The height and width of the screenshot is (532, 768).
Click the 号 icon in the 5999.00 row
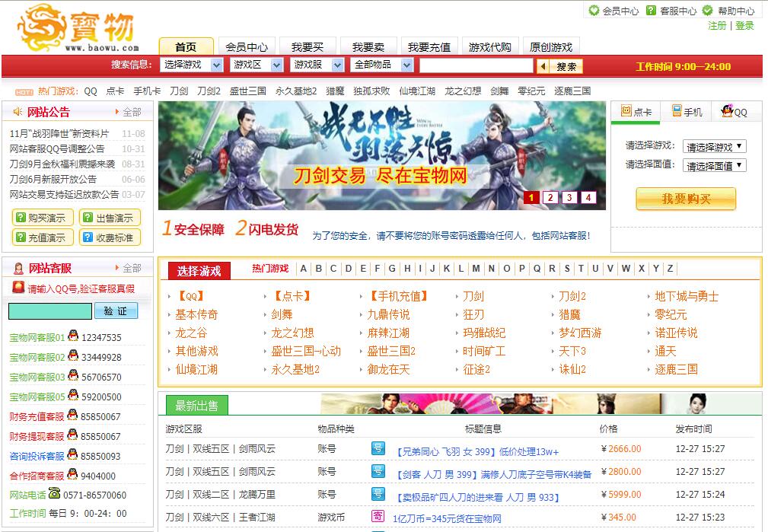[x=378, y=493]
